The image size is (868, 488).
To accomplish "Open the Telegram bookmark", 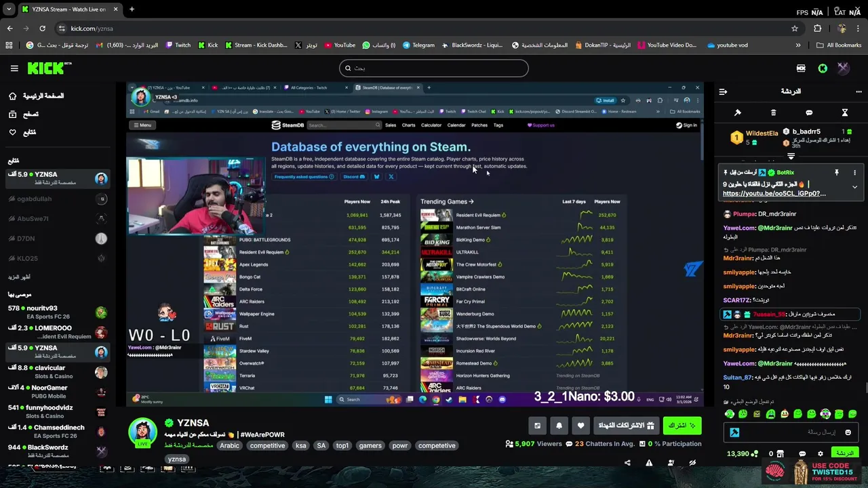I will (x=418, y=45).
